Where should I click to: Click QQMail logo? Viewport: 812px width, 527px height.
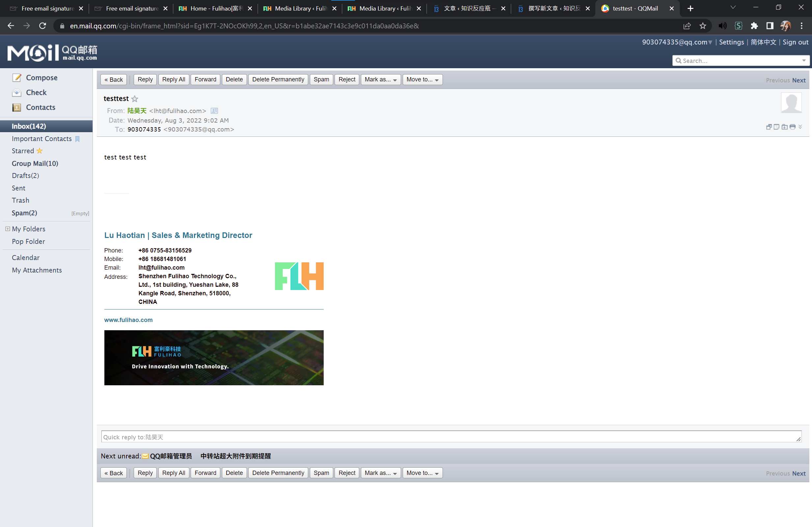pos(52,52)
